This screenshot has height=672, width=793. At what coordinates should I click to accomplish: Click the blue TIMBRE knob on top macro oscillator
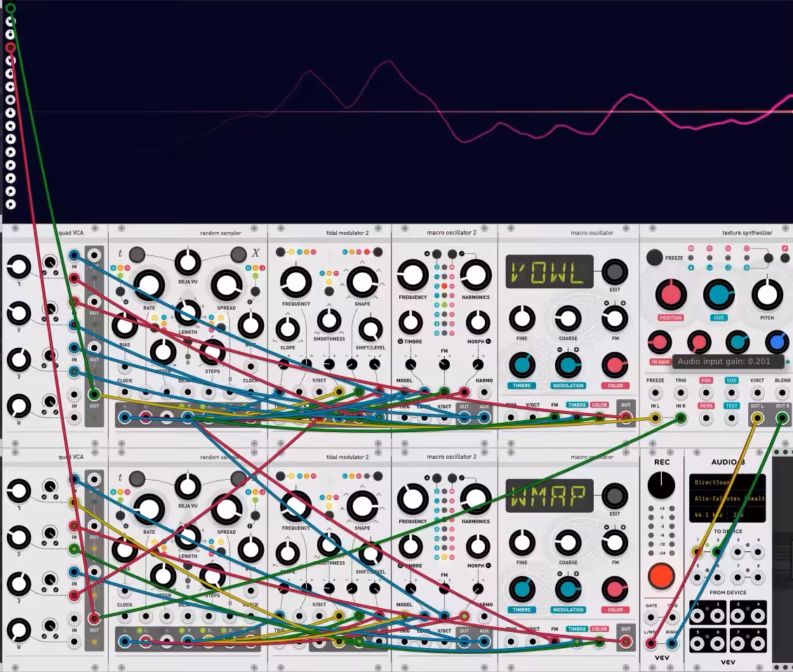coord(521,365)
